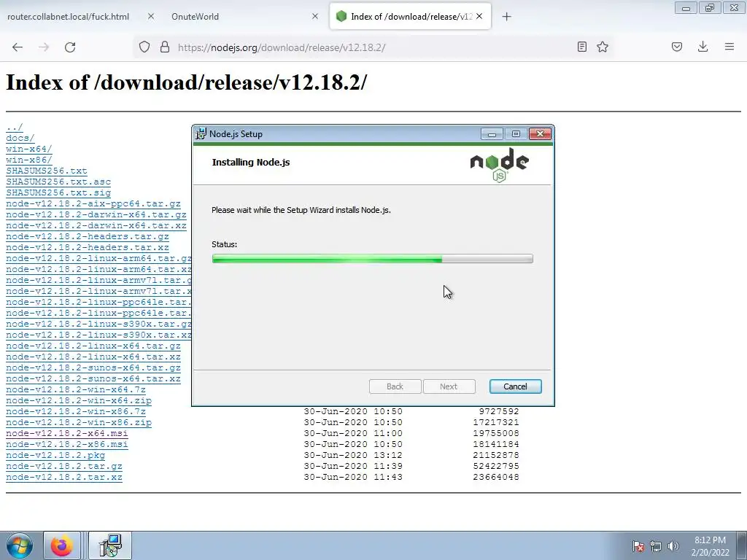
Task: Download node-v12.18.2-win-x64.7z
Action: [x=76, y=390]
